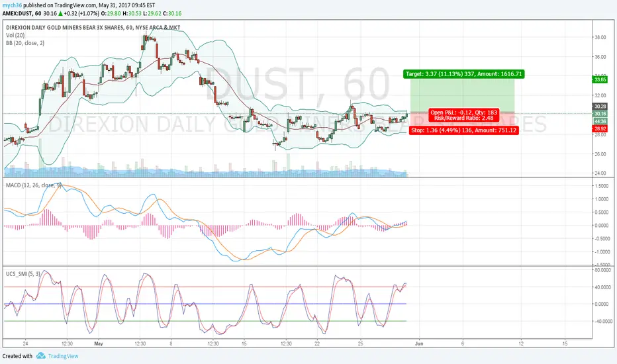
Task: Click the 26.00 price axis label
Action: (600, 154)
